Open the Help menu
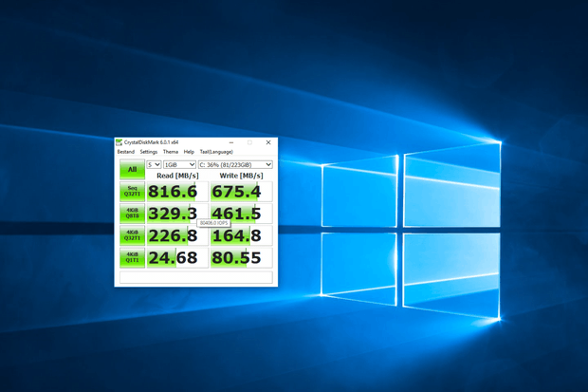 (x=189, y=152)
